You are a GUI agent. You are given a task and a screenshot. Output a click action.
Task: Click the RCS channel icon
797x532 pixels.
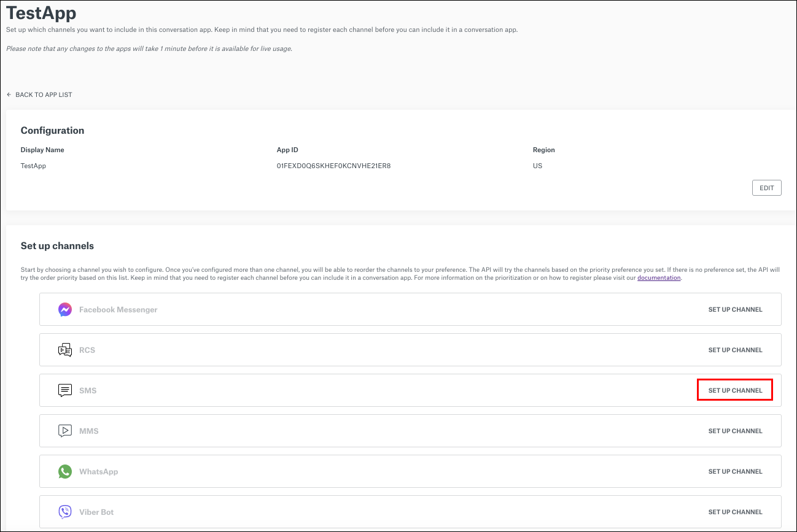[64, 350]
